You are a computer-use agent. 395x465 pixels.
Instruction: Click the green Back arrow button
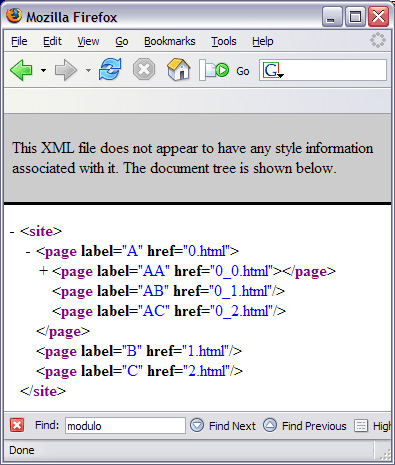(x=21, y=70)
